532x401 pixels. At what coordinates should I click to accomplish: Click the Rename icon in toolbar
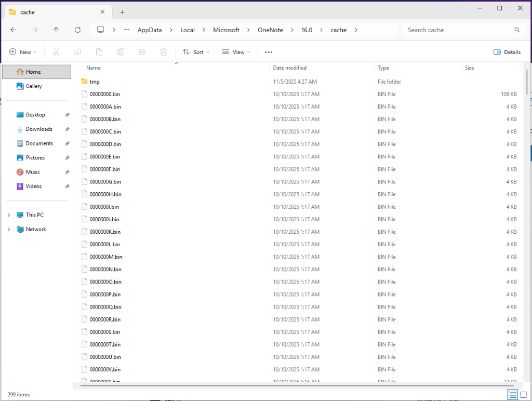[121, 52]
